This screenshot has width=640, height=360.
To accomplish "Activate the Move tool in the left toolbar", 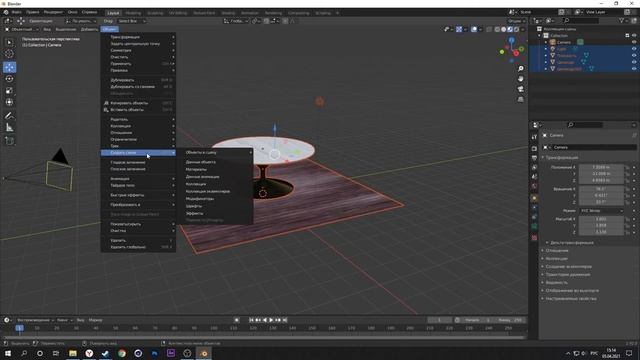I will 9,67.
